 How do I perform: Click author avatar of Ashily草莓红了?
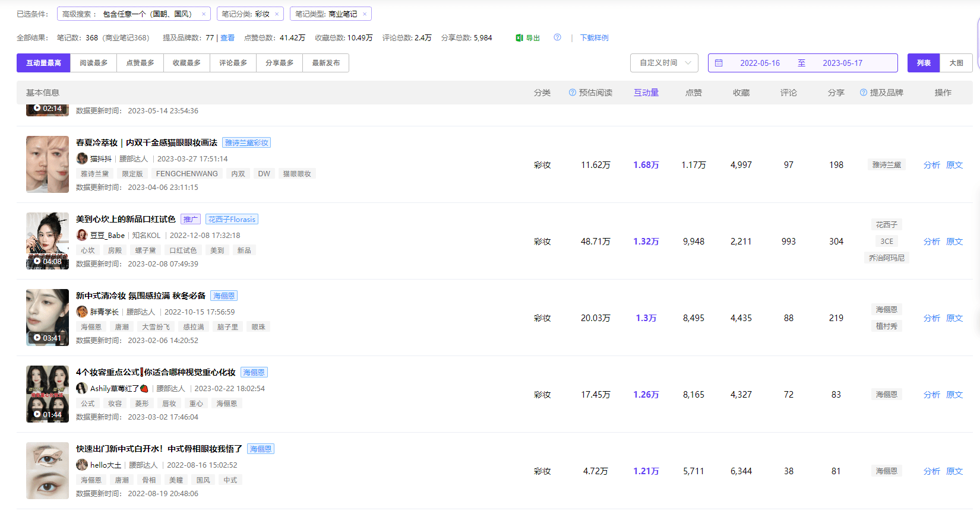82,388
